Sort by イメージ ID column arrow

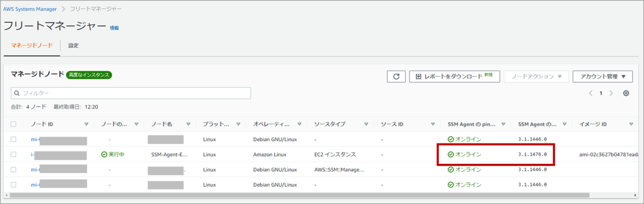click(x=631, y=124)
